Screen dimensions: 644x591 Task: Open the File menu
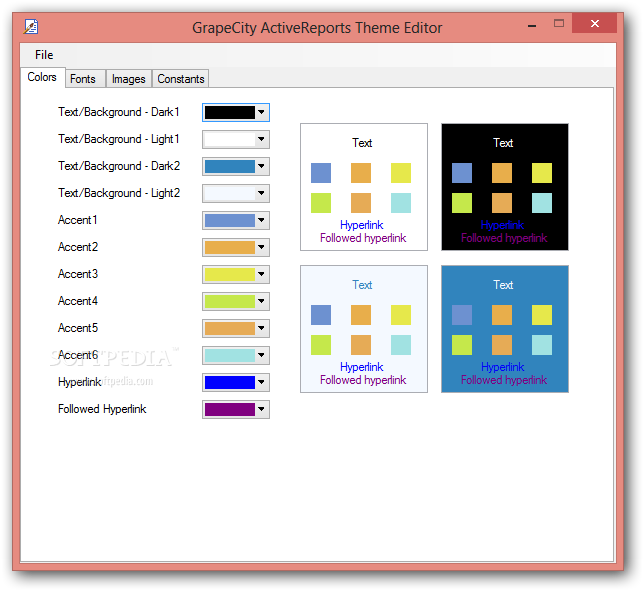point(44,55)
